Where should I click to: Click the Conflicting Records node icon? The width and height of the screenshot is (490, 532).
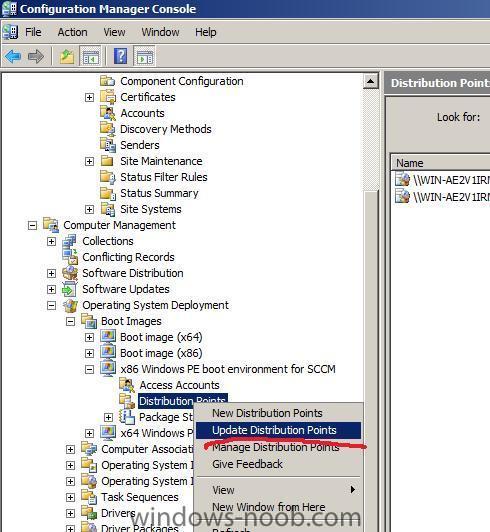[x=70, y=257]
